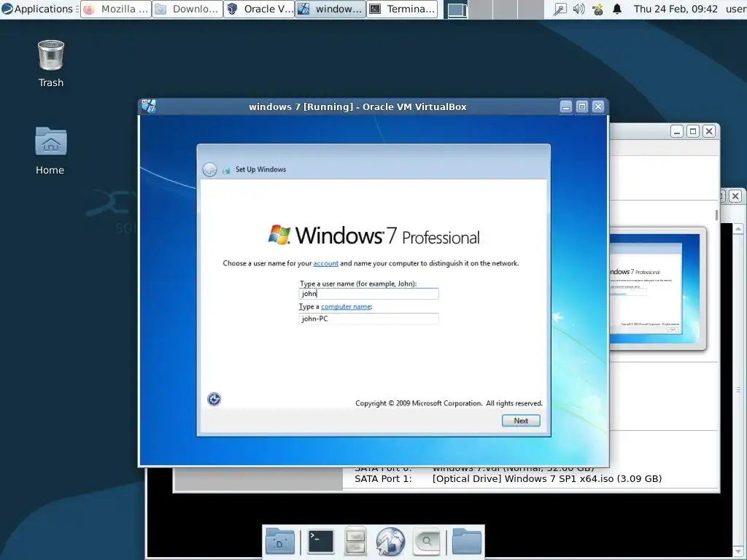Switch to the Downloads taskbar window
747x560 pixels.
187,9
